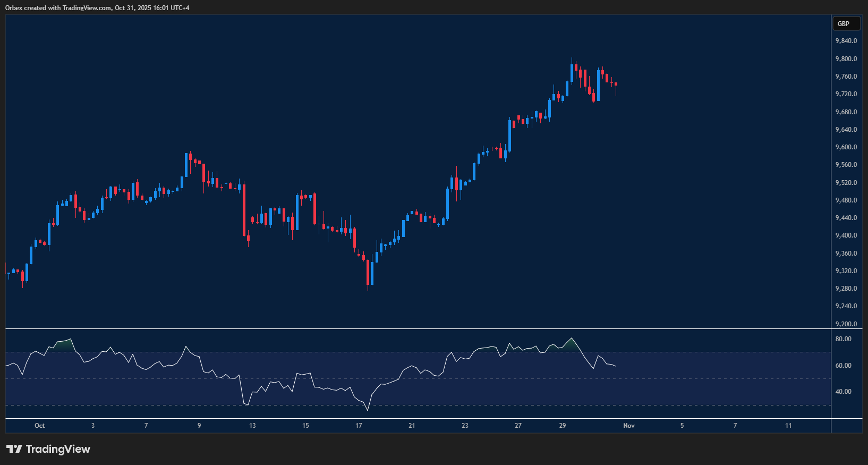The width and height of the screenshot is (868, 465).
Task: Click the highest RSI peak near the 29th
Action: click(572, 339)
